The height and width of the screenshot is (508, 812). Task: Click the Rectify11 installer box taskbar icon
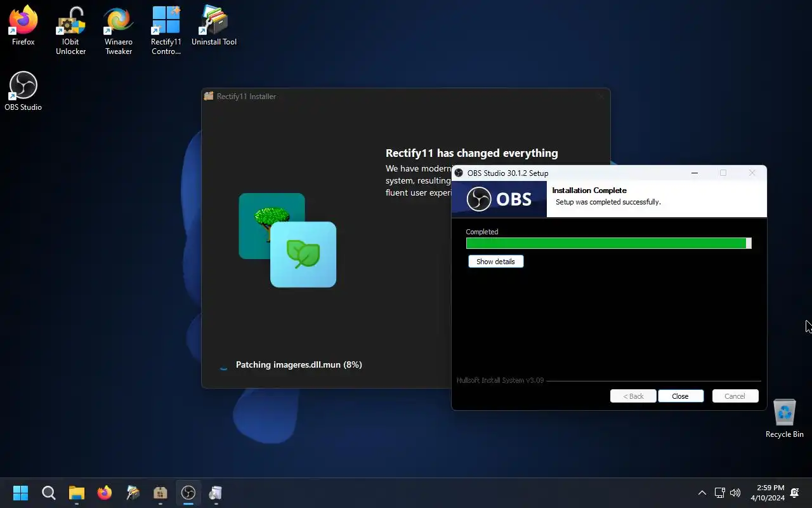coord(160,493)
